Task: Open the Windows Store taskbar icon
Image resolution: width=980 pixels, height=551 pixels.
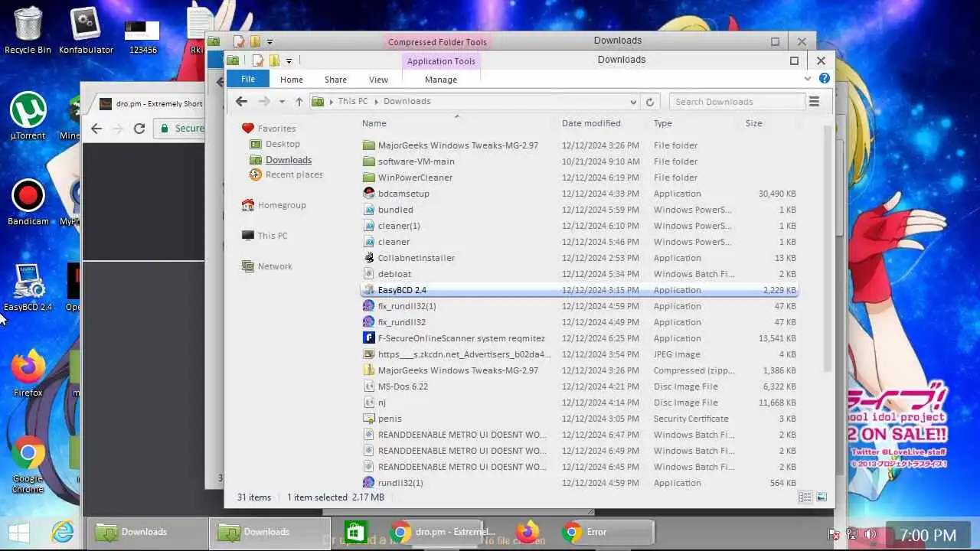Action: [355, 532]
